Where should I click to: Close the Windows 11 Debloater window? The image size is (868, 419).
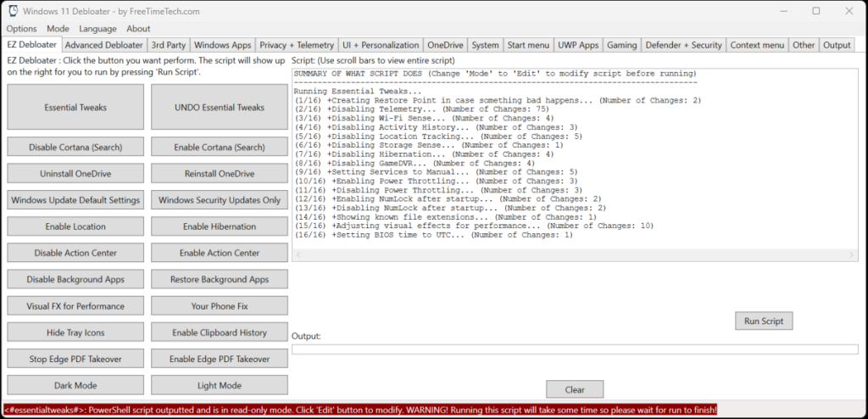pos(849,11)
